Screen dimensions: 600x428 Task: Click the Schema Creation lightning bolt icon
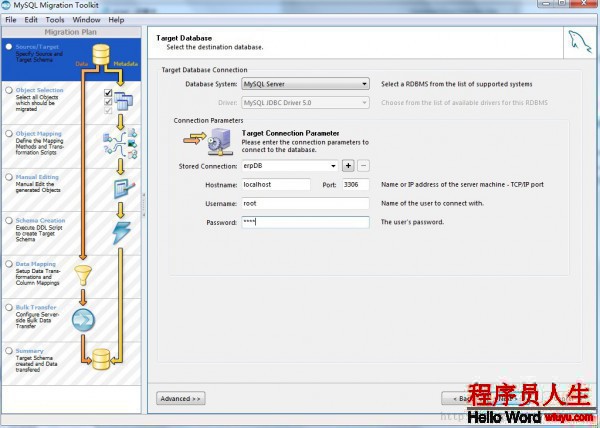pos(122,233)
